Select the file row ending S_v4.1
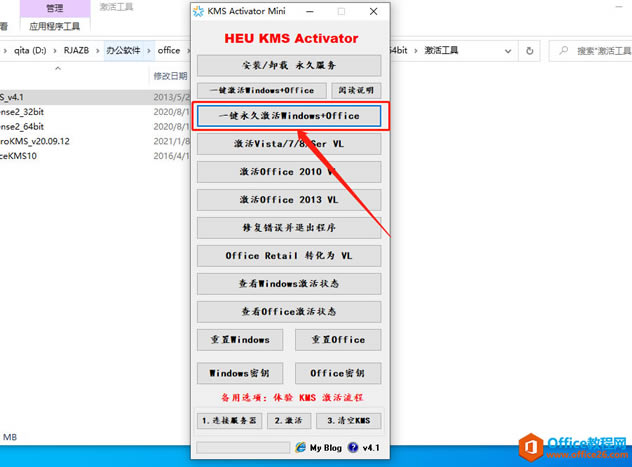The width and height of the screenshot is (632, 467). click(x=94, y=97)
